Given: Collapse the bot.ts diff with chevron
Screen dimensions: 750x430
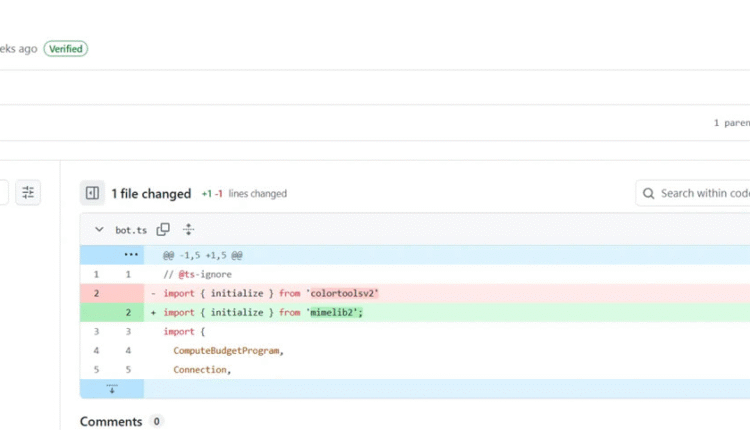Looking at the screenshot, I should 99,230.
